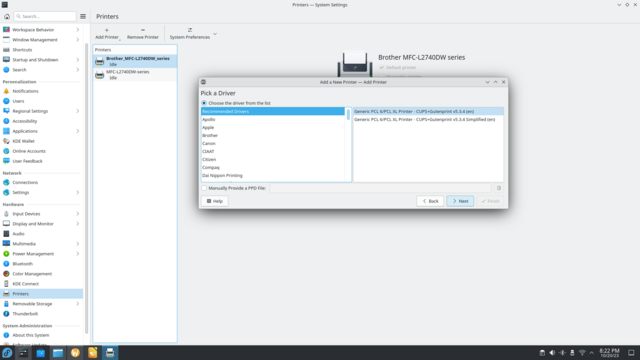Click Remove Printer minus icon
Image resolution: width=640 pixels, height=360 pixels.
[142, 30]
